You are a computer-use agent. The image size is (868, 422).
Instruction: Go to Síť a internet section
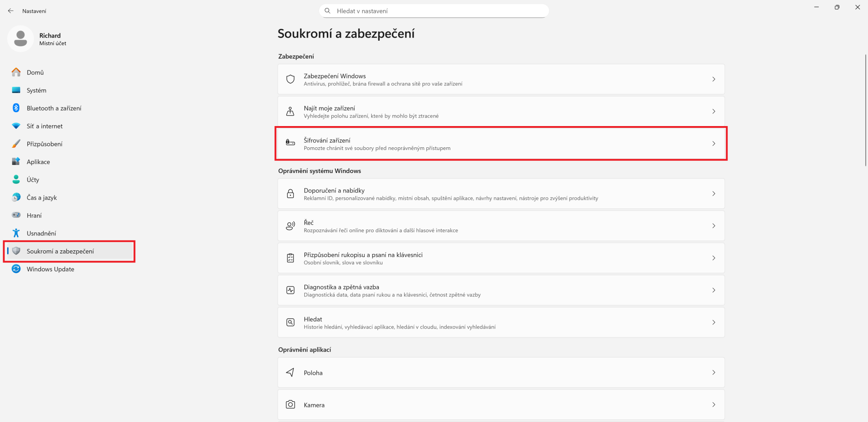pyautogui.click(x=44, y=126)
